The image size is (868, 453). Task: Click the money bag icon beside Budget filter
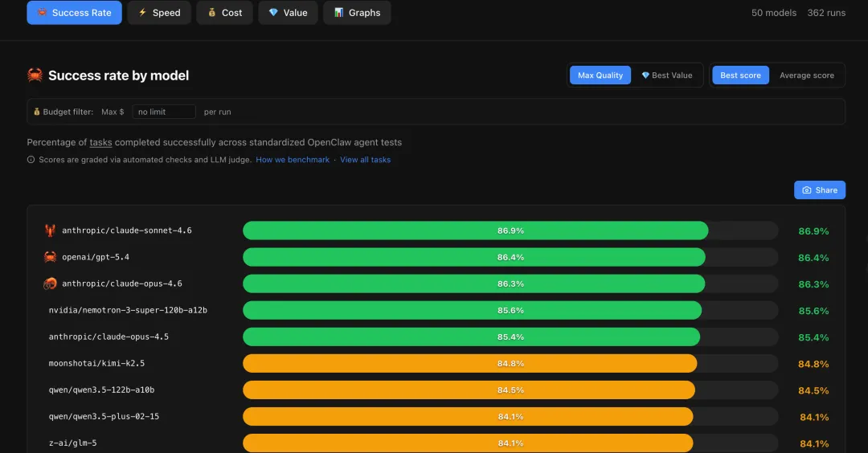click(x=36, y=112)
